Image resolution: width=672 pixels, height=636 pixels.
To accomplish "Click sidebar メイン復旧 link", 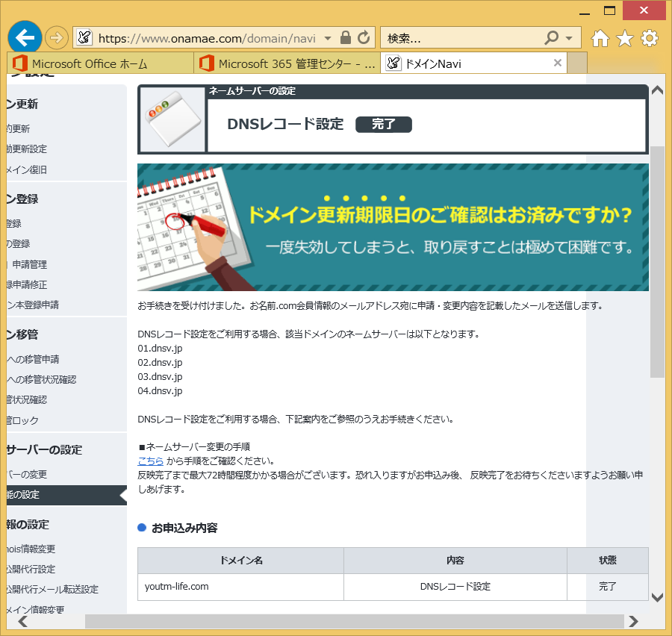I will [27, 169].
